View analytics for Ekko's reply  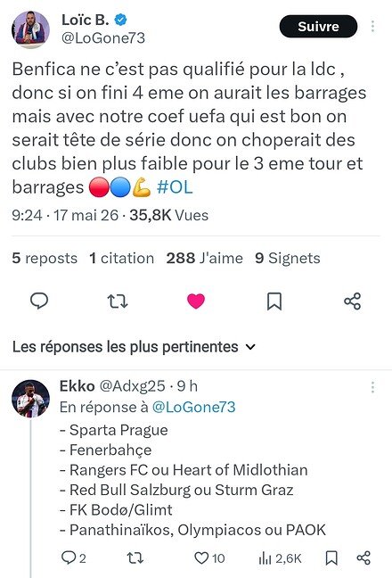click(280, 558)
